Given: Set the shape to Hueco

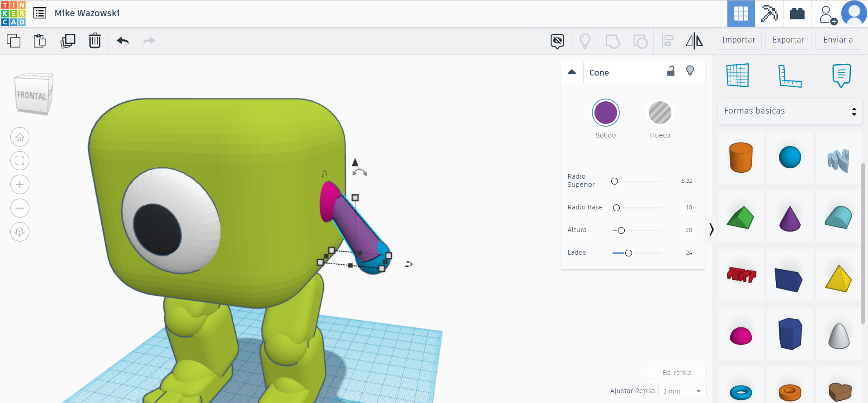Looking at the screenshot, I should [x=660, y=113].
